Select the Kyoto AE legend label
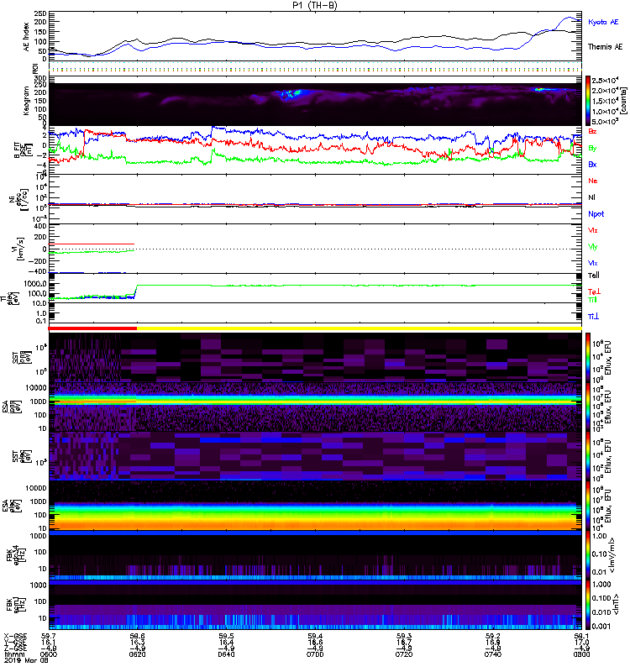 pos(603,22)
